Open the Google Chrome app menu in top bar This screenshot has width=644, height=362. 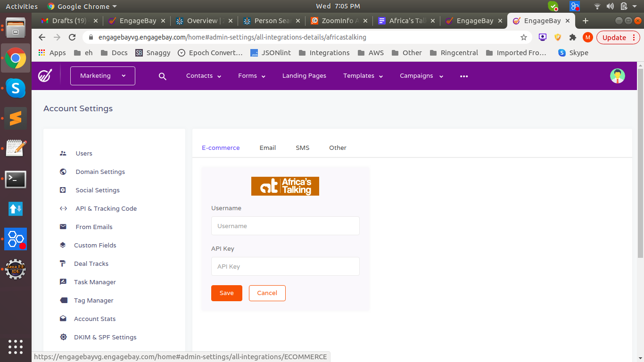coord(82,6)
